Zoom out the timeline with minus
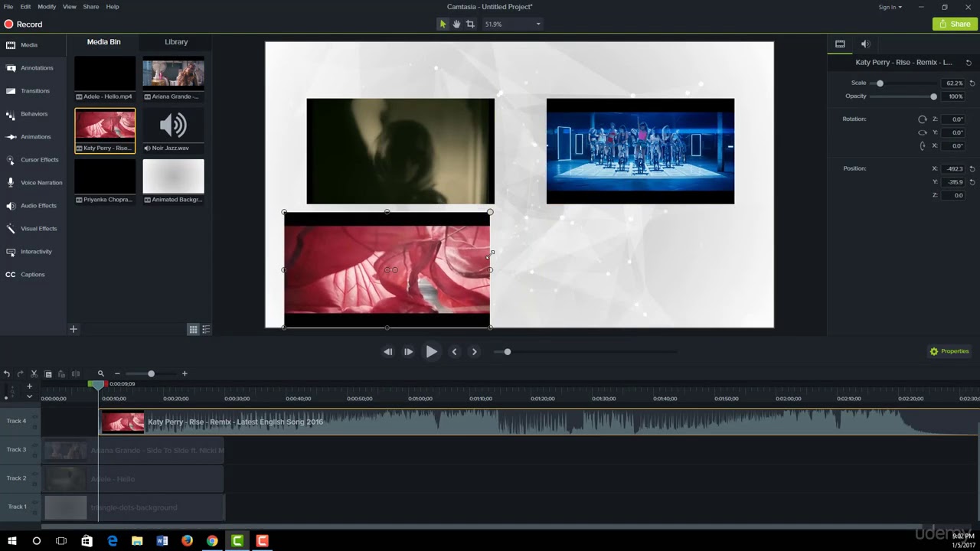Screen dimensions: 980x551 [x=117, y=373]
